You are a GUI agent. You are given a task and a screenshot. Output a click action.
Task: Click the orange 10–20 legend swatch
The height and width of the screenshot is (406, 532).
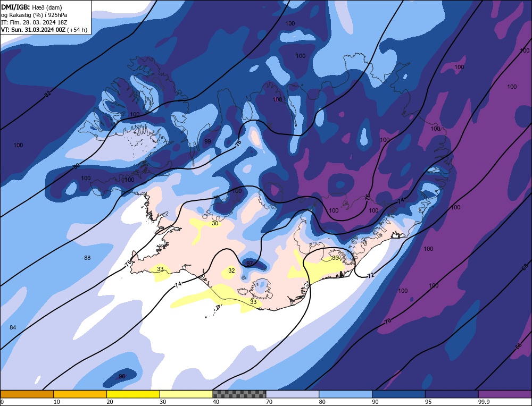point(80,394)
